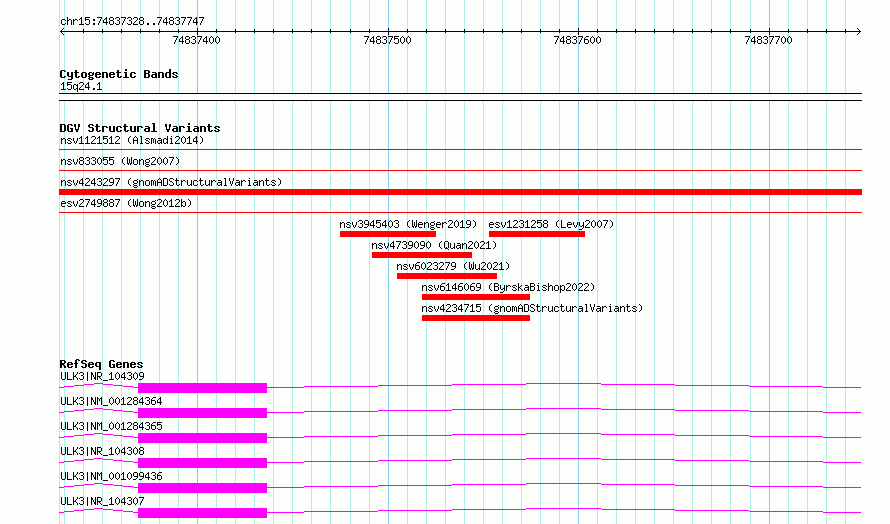Open variant esv1231258 (Levy2007) label
The image size is (890, 524).
click(551, 224)
